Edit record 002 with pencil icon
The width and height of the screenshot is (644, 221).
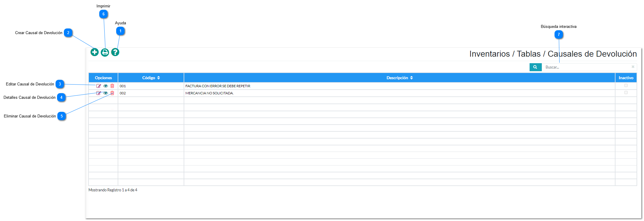(99, 93)
